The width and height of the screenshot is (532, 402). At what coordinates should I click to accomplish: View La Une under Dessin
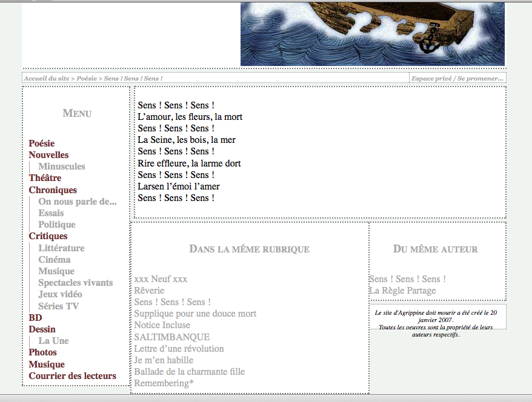pos(53,341)
